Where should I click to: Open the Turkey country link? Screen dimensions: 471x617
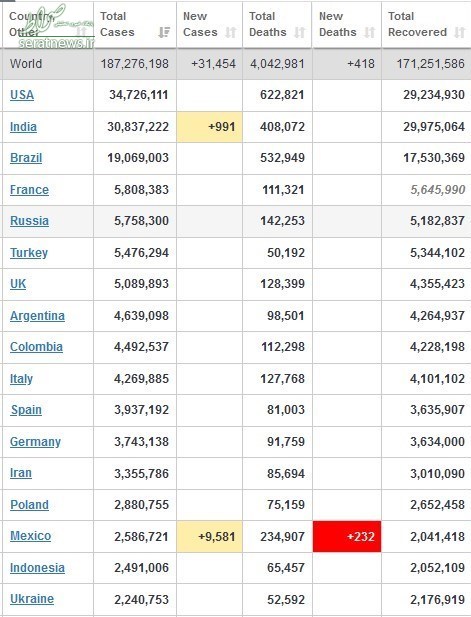(x=29, y=253)
